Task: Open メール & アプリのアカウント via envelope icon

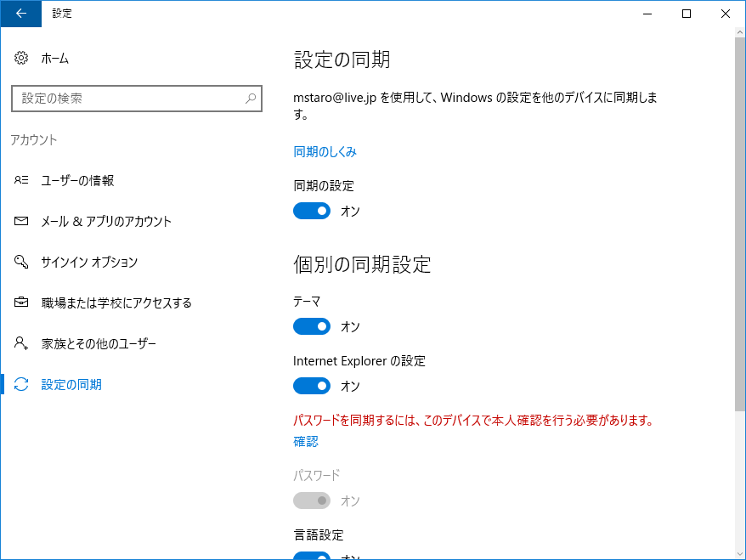Action: [19, 221]
